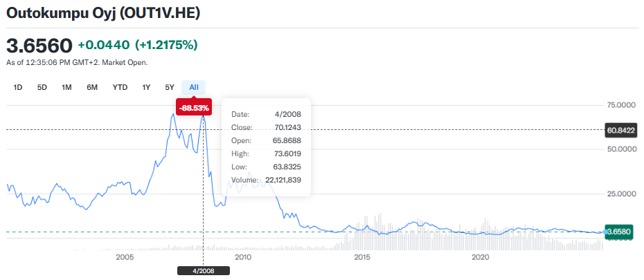Screen dimensions: 644x280
Task: Click the 60.8422 crosshair price label
Action: 620,129
